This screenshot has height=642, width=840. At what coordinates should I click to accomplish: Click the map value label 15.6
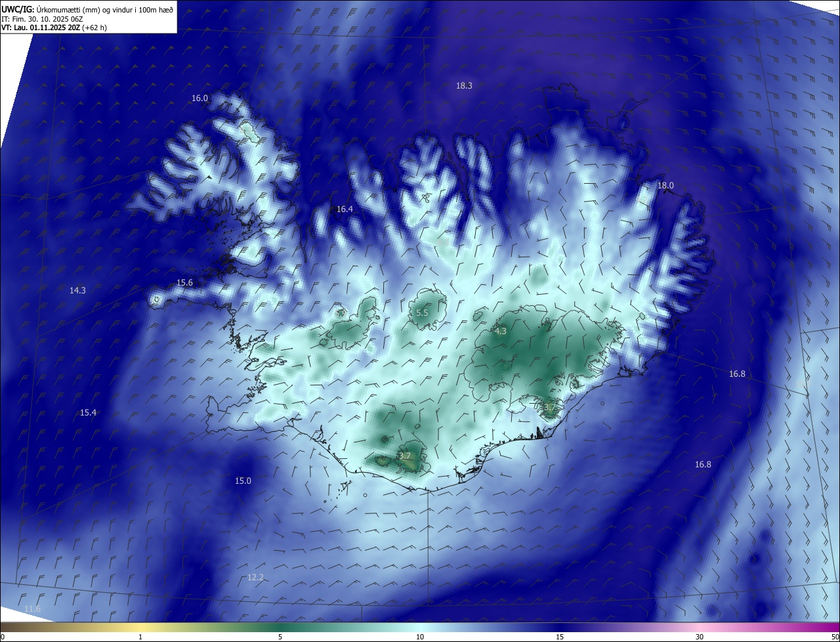point(184,283)
